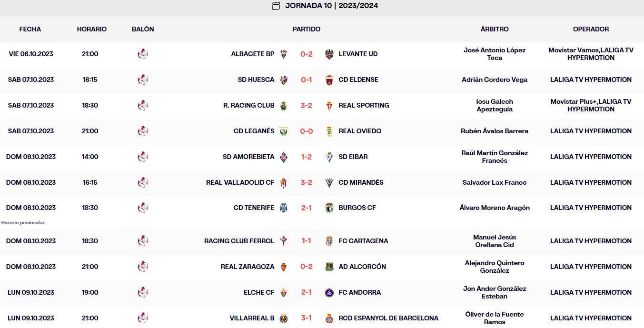This screenshot has height=328, width=644.
Task: Click the Albacete BP club crest
Action: [x=283, y=54]
